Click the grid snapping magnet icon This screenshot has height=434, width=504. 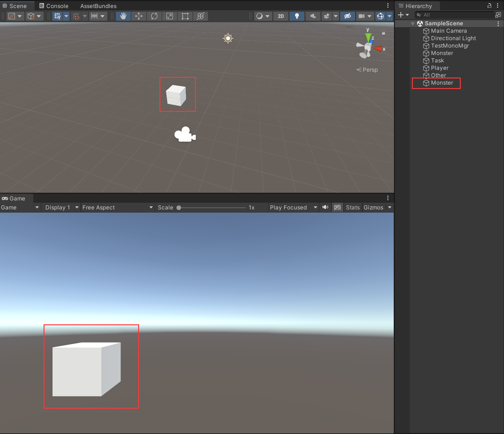[x=76, y=16]
